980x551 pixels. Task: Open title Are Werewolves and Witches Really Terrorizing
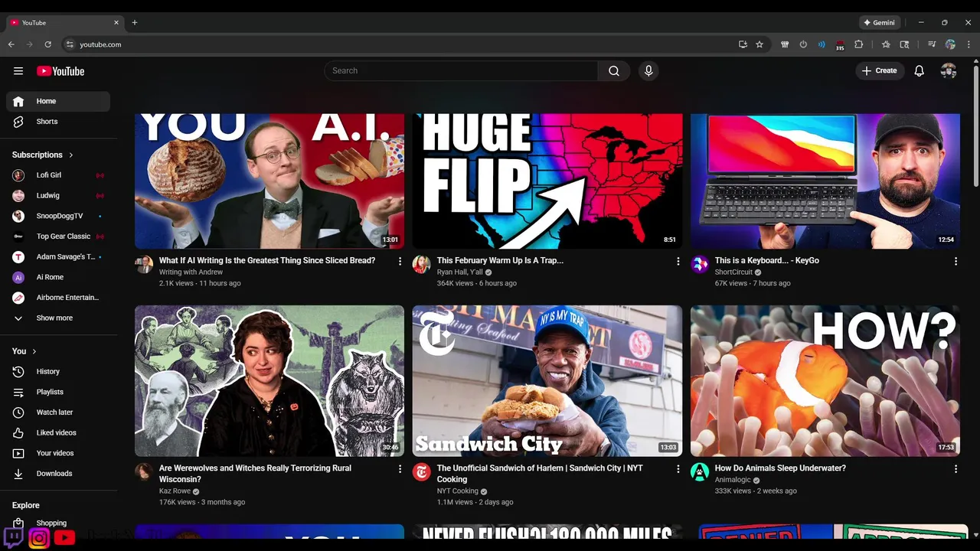[255, 474]
